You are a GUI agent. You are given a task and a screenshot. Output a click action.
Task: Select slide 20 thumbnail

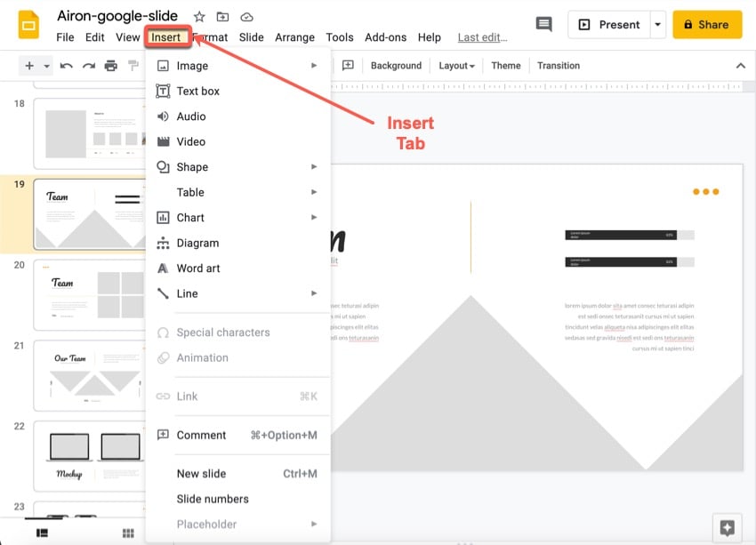click(89, 294)
